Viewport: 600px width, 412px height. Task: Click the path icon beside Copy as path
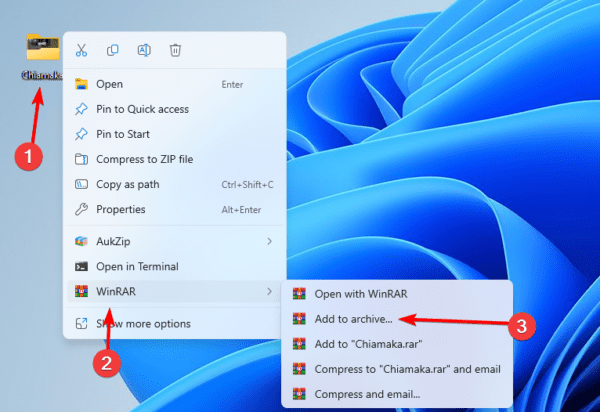(x=81, y=184)
